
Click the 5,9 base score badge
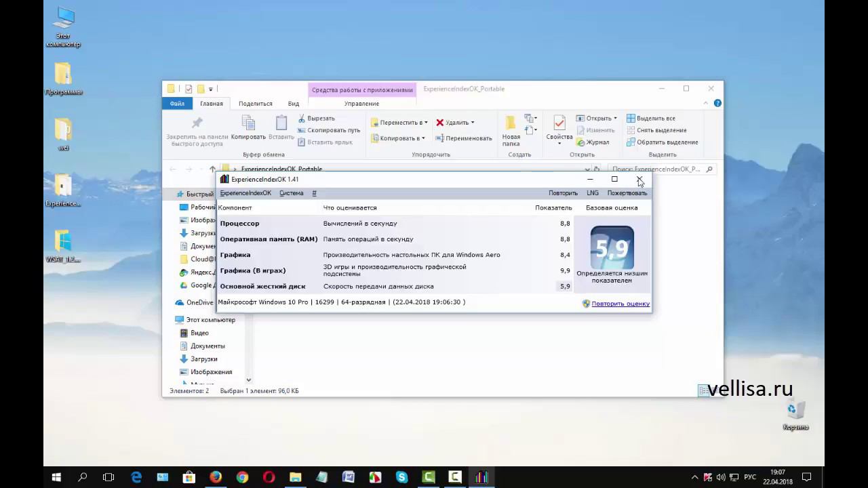click(612, 248)
